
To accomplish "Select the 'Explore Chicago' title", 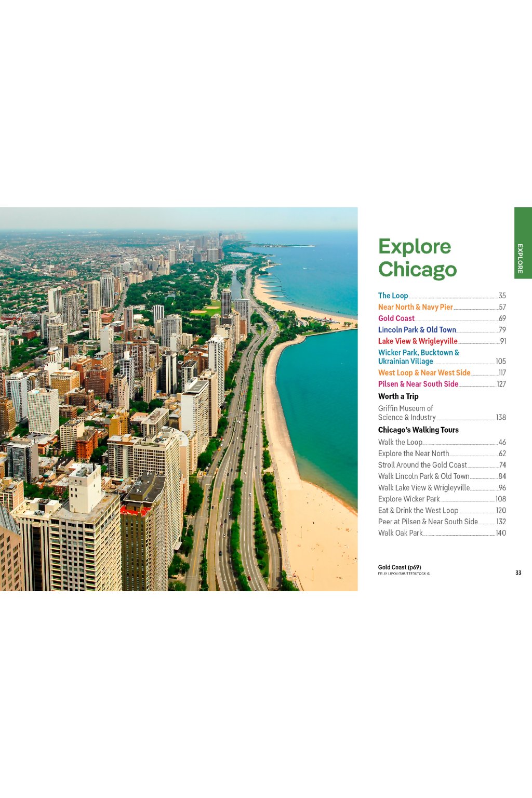I will [x=417, y=258].
